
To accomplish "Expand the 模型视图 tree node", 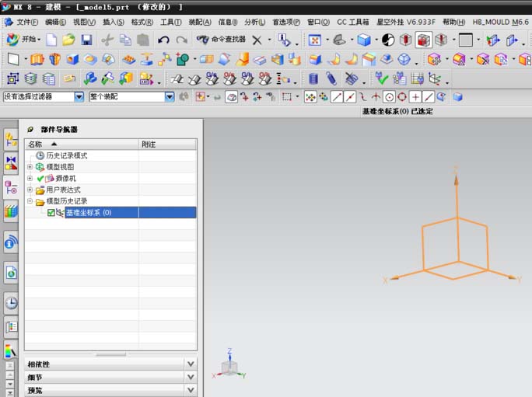I will tap(30, 167).
